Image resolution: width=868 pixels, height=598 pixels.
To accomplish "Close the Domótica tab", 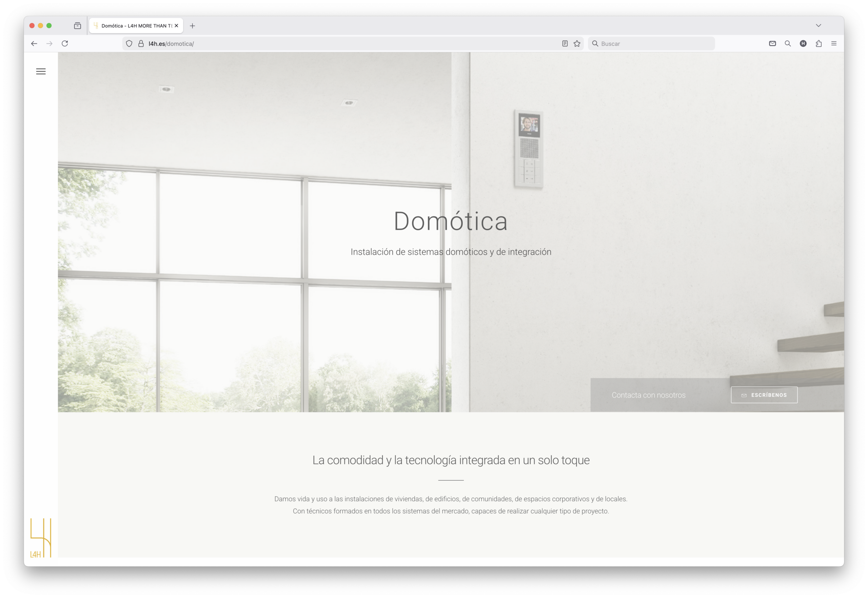I will pyautogui.click(x=176, y=26).
